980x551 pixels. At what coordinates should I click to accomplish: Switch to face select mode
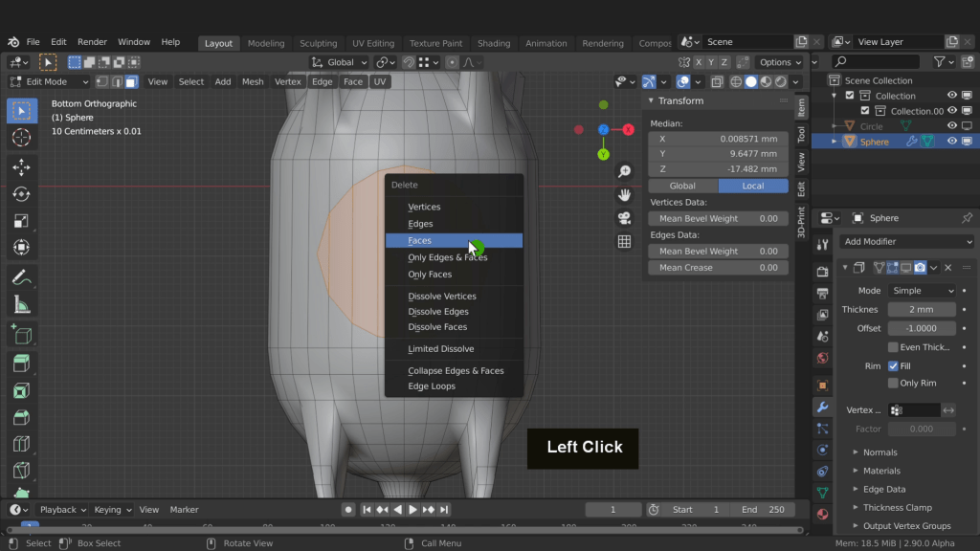click(x=131, y=81)
